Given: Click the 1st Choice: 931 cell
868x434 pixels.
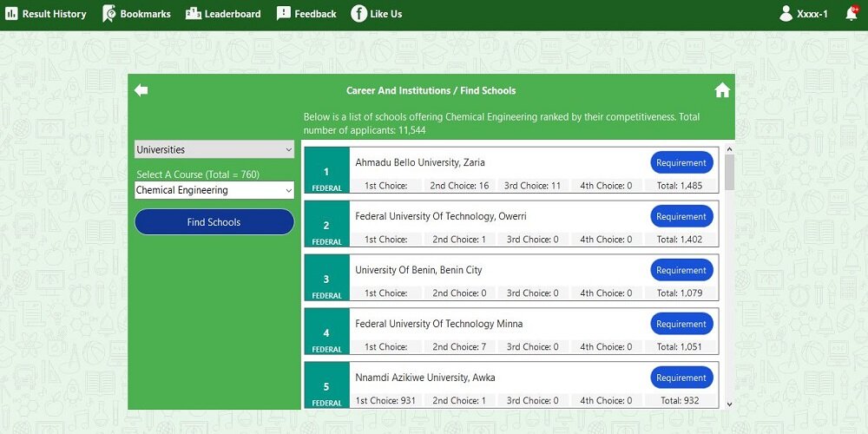Looking at the screenshot, I should point(386,400).
